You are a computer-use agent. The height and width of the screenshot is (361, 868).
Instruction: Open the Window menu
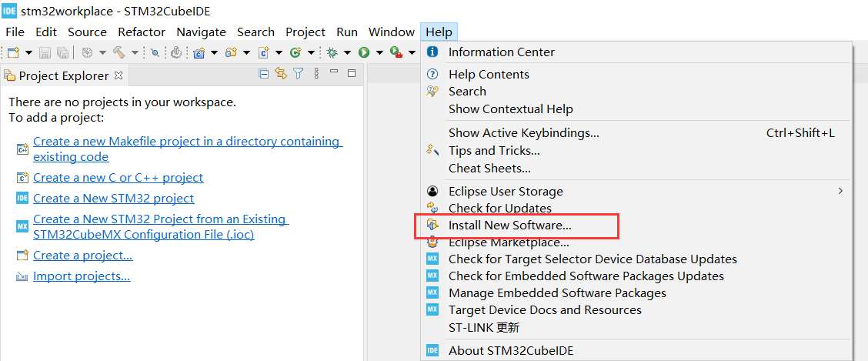point(392,32)
